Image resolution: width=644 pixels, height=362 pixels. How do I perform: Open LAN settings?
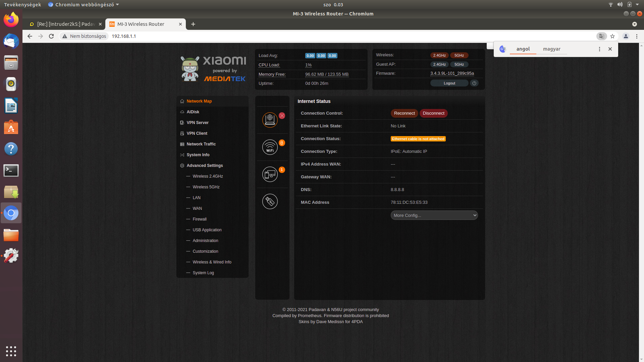pos(197,198)
